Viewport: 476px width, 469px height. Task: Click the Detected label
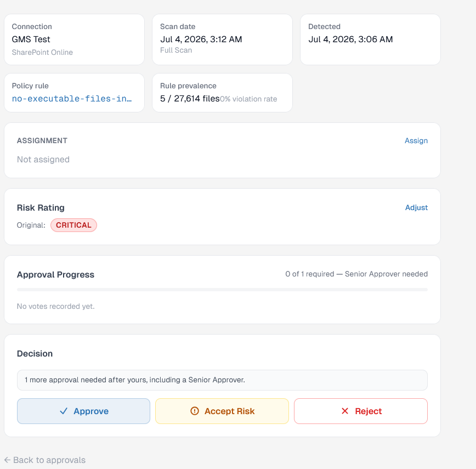point(324,27)
